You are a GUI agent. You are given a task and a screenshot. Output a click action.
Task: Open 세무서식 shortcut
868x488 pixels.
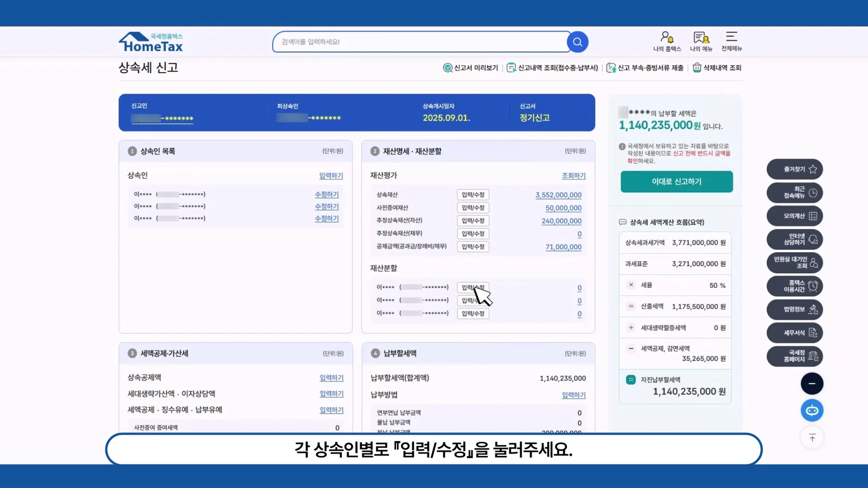[x=795, y=332]
